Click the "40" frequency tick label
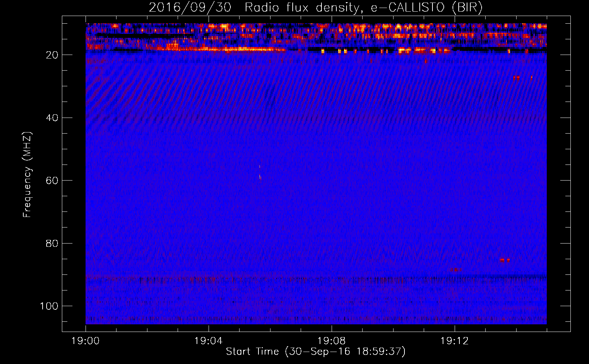 pyautogui.click(x=52, y=118)
